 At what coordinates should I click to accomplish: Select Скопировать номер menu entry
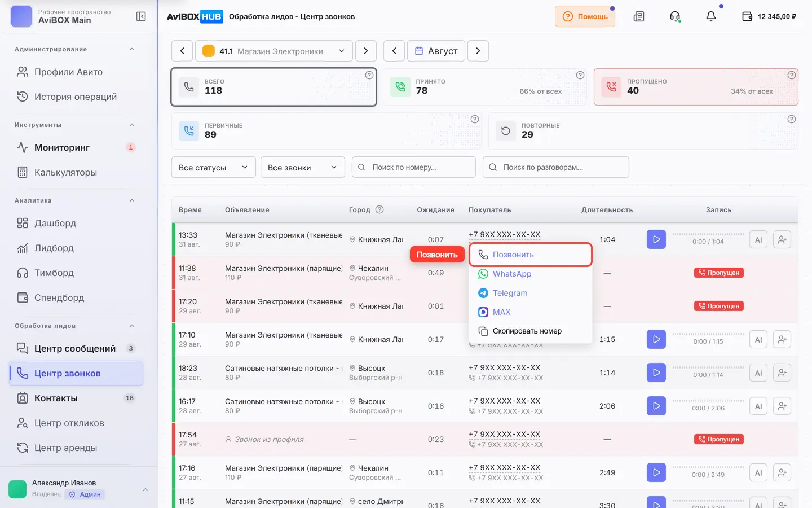coord(531,331)
